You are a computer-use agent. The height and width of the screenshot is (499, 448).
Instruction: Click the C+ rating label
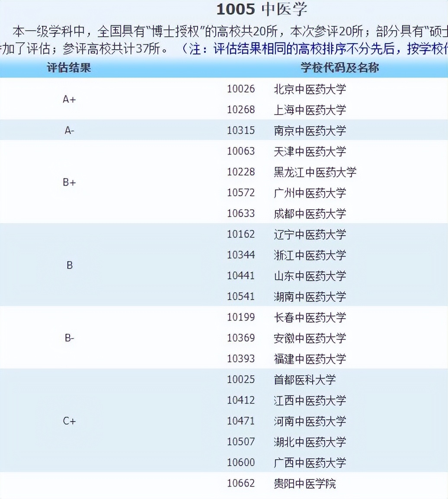coord(69,421)
